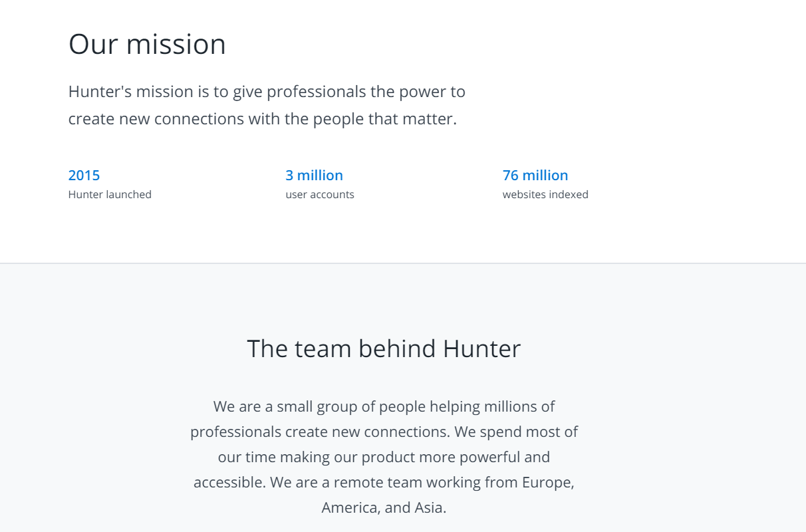
Task: Click the "professionals create new connections" line
Action: point(384,432)
